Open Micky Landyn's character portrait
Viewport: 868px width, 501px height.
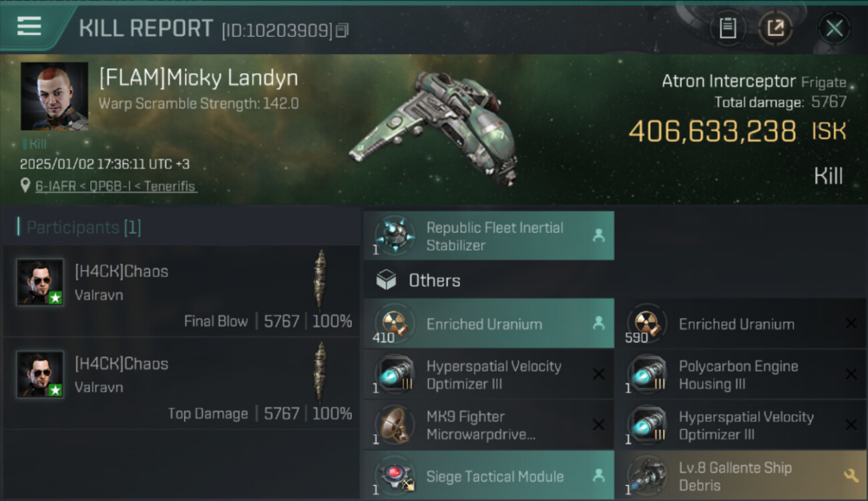click(x=55, y=96)
